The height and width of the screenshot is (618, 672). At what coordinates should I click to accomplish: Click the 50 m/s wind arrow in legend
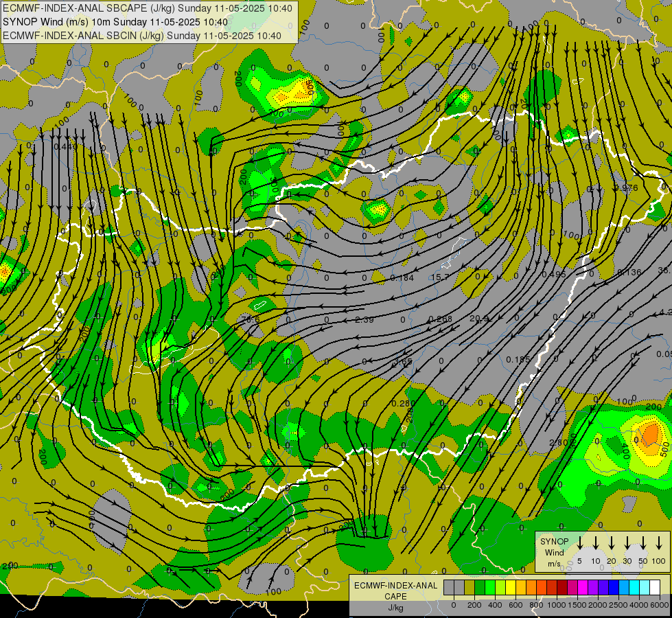click(x=643, y=542)
